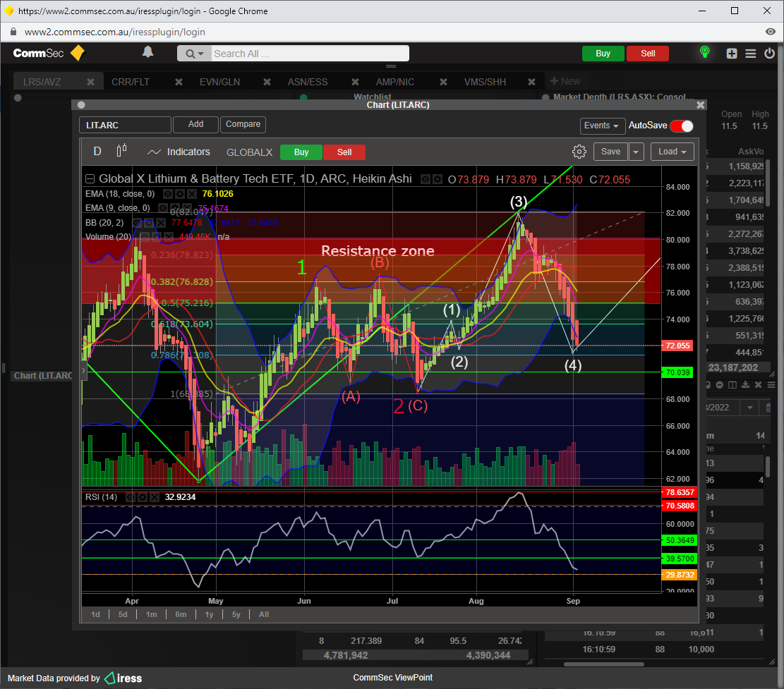Open main series settings gear icon
This screenshot has width=784, height=689.
tap(437, 179)
